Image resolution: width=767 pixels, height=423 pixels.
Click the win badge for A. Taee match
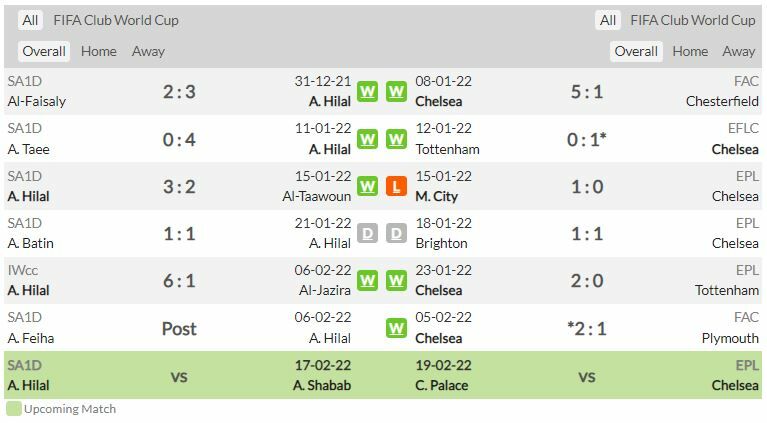coord(368,139)
